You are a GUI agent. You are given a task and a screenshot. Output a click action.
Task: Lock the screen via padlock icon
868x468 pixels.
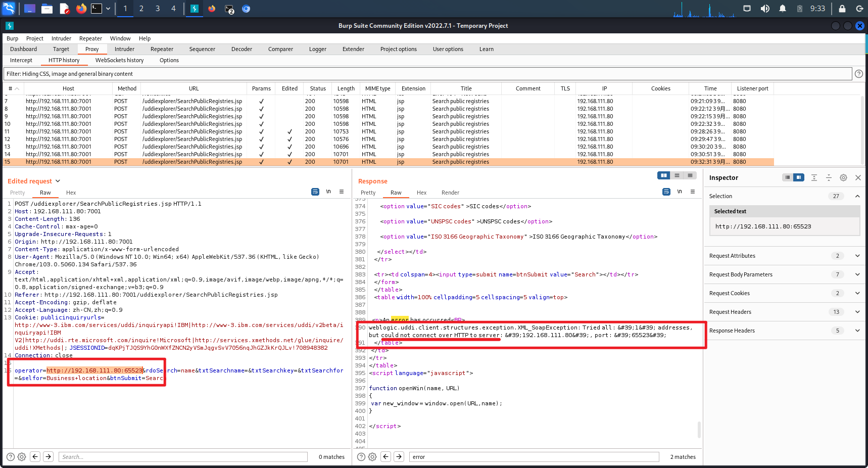tap(842, 9)
